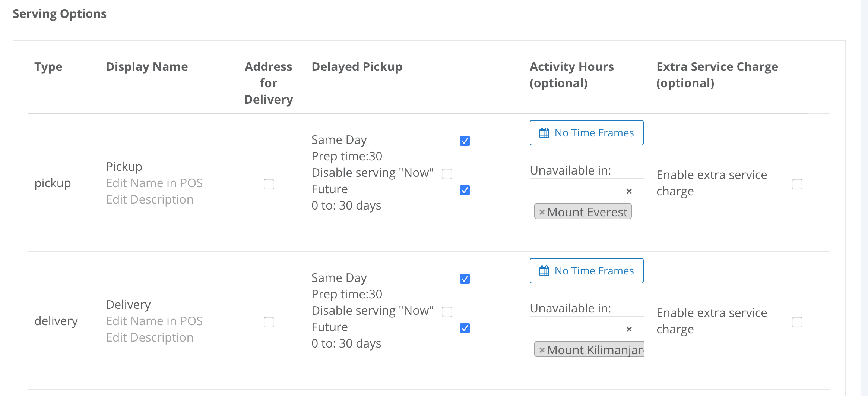Image resolution: width=868 pixels, height=396 pixels.
Task: Open delivery Unavailable in selection box
Action: pyautogui.click(x=587, y=350)
